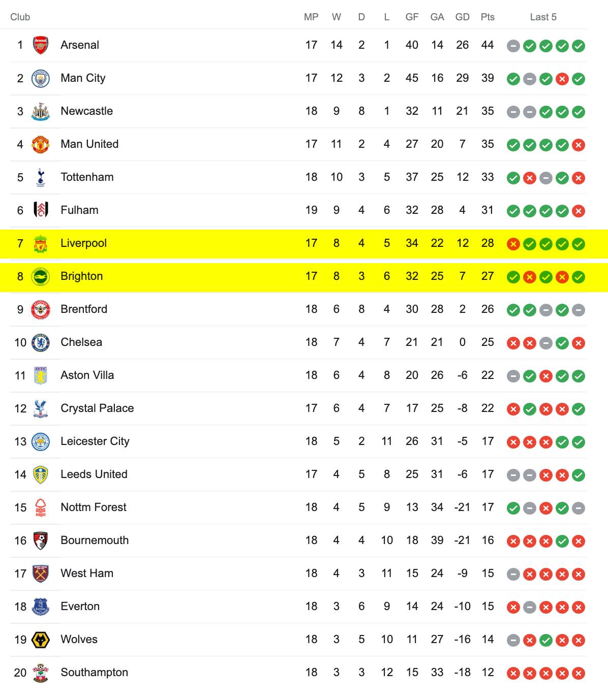
Task: Click the Arsenal club crest
Action: (x=41, y=45)
